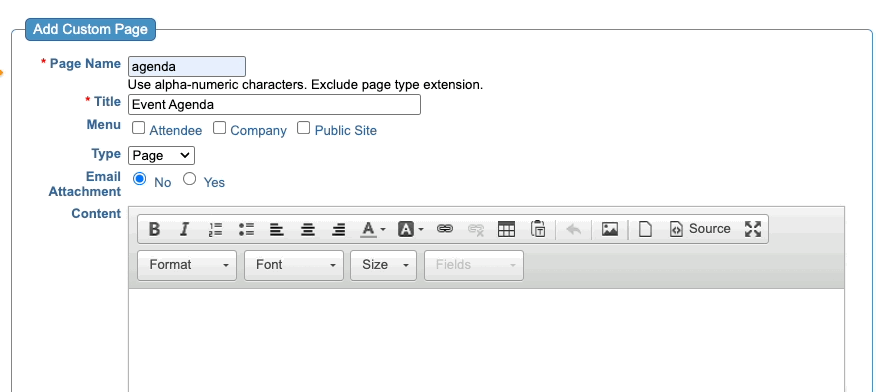Click the Title input field
This screenshot has height=392, width=884.
(x=274, y=105)
